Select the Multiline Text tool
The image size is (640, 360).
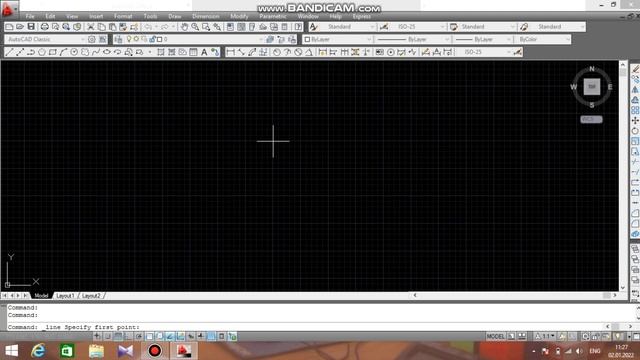[204, 52]
